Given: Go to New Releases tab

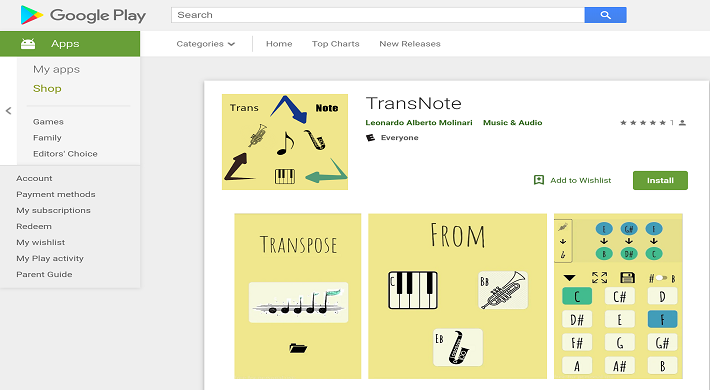Looking at the screenshot, I should tap(410, 44).
